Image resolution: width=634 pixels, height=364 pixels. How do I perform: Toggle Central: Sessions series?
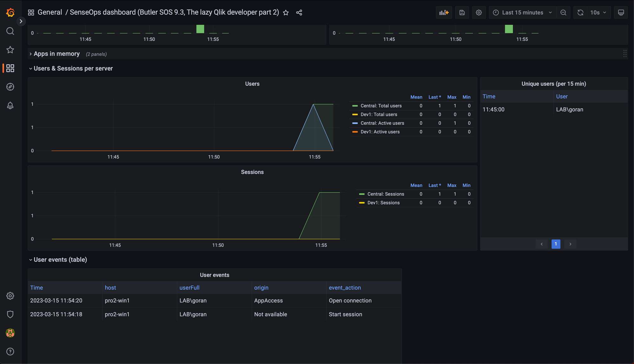[386, 194]
